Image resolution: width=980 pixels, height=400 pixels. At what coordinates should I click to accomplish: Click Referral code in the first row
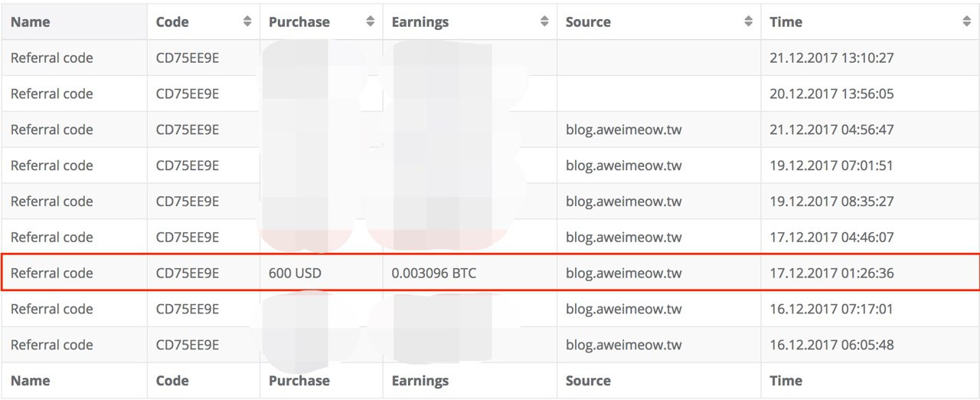[x=52, y=57]
